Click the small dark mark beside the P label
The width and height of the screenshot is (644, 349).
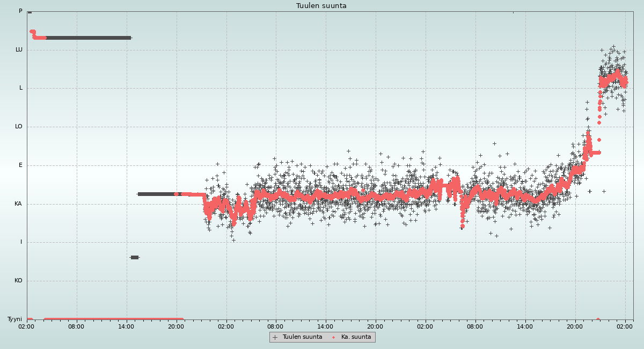(x=30, y=12)
